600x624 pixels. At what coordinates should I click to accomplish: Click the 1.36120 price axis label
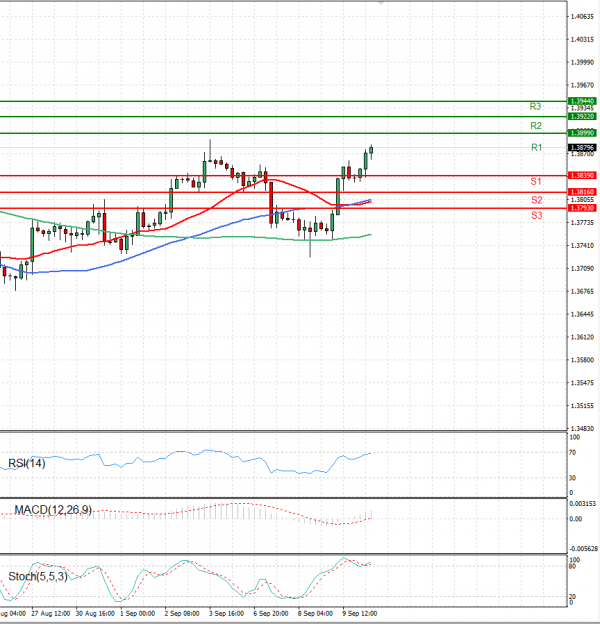tap(582, 337)
